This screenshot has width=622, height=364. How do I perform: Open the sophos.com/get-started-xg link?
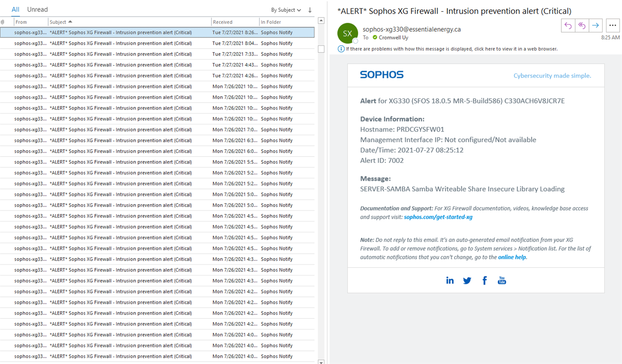point(438,217)
